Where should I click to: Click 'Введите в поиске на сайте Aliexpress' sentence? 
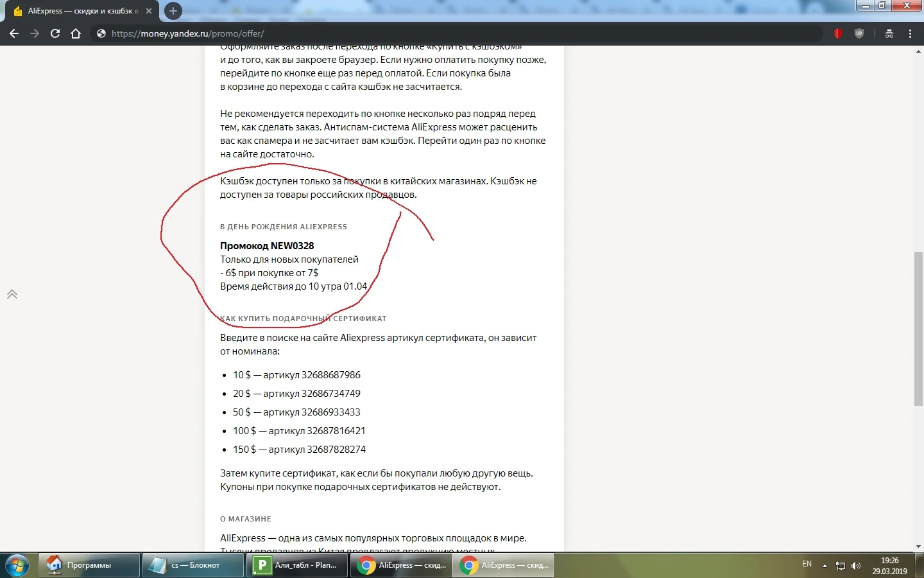[x=379, y=344]
